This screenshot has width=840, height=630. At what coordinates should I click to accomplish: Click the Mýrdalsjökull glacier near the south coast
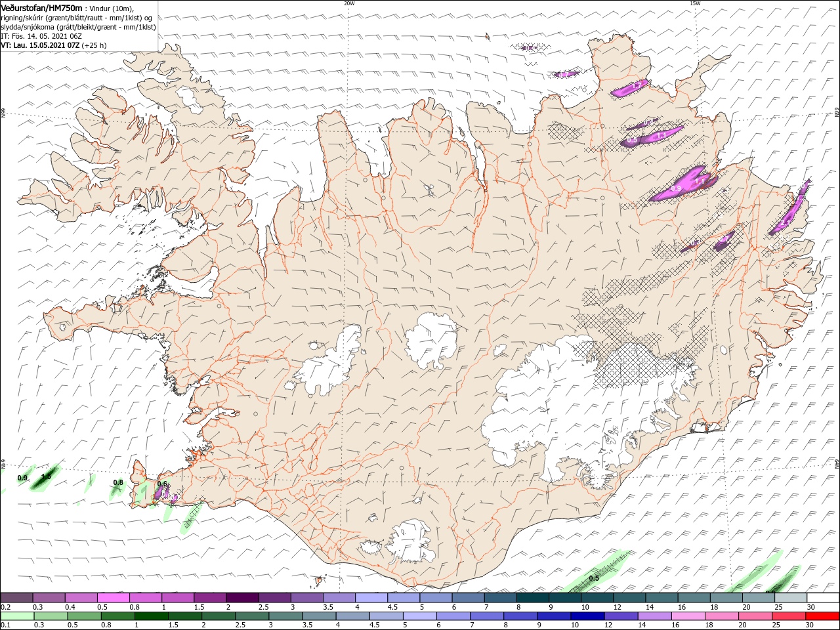411,541
